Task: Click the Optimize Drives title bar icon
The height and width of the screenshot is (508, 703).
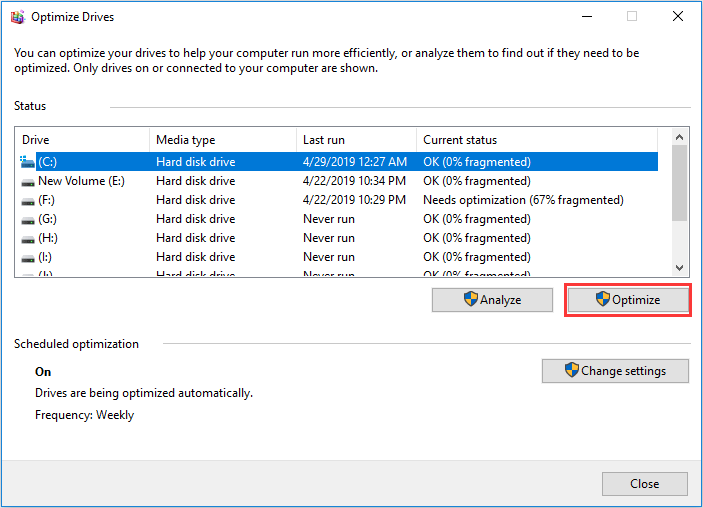Action: tap(17, 17)
